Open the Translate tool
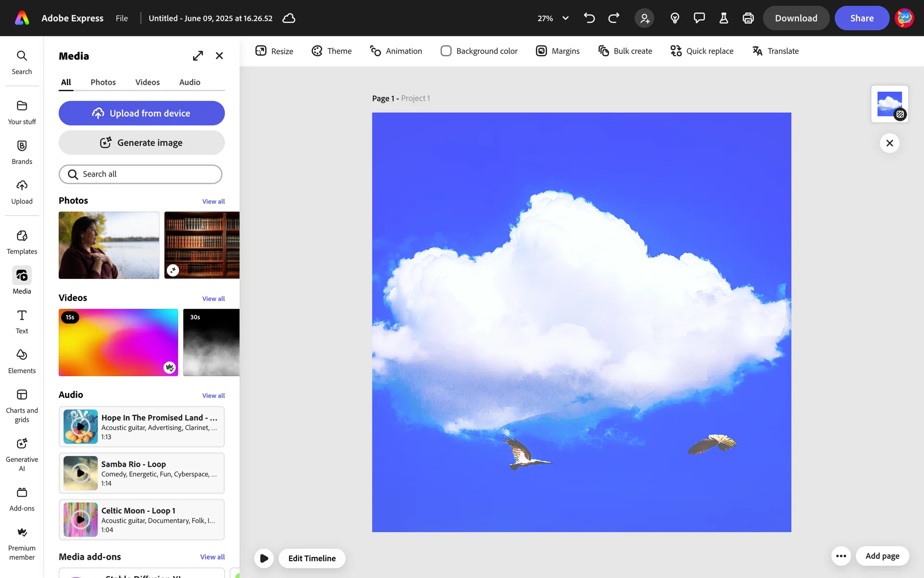 point(775,51)
